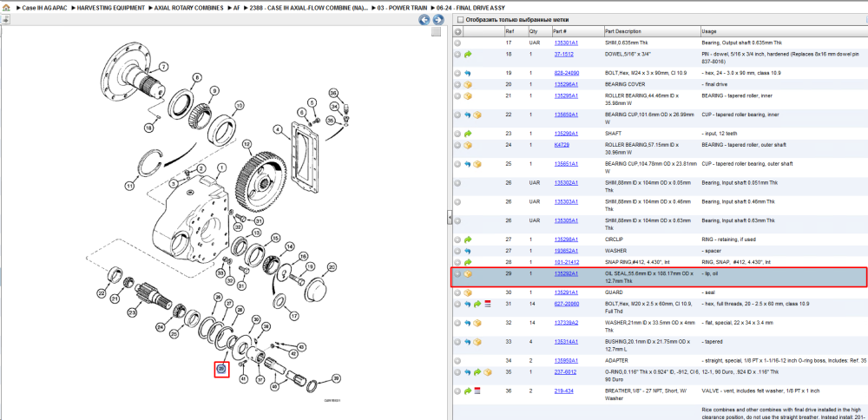Select callout 4 gasket in the diagram
This screenshot has height=420, width=868.
pyautogui.click(x=278, y=129)
